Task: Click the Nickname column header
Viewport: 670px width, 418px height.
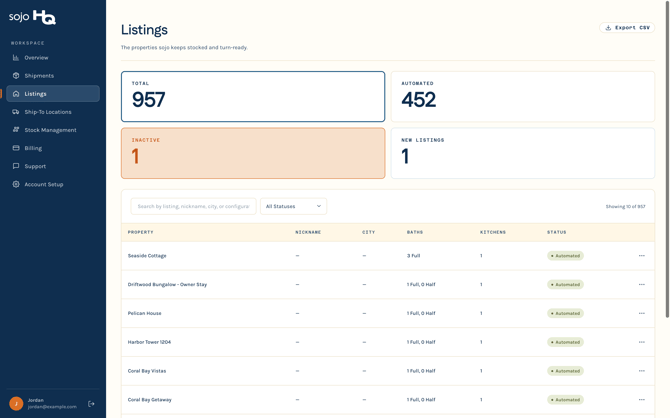Action: 308,232
